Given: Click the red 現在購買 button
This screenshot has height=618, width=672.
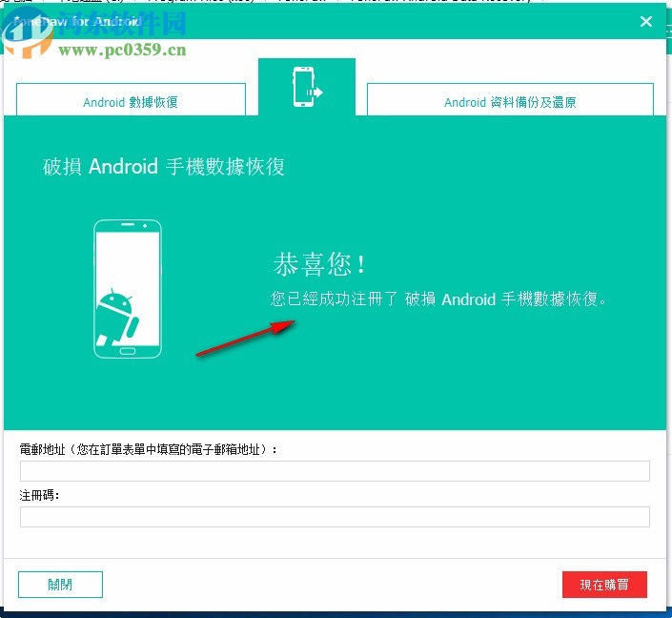Looking at the screenshot, I should (604, 584).
